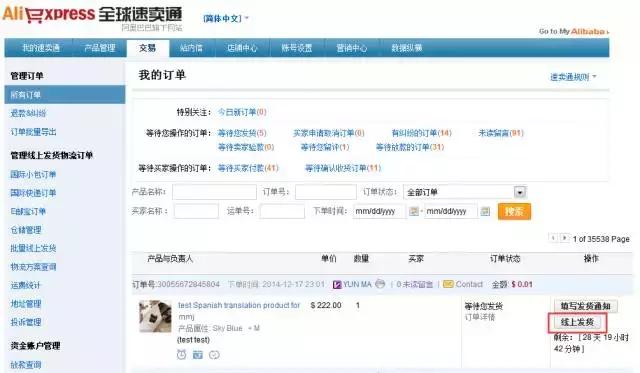The image size is (640, 373).
Task: Open the 订单详情 link
Action: pyautogui.click(x=480, y=317)
